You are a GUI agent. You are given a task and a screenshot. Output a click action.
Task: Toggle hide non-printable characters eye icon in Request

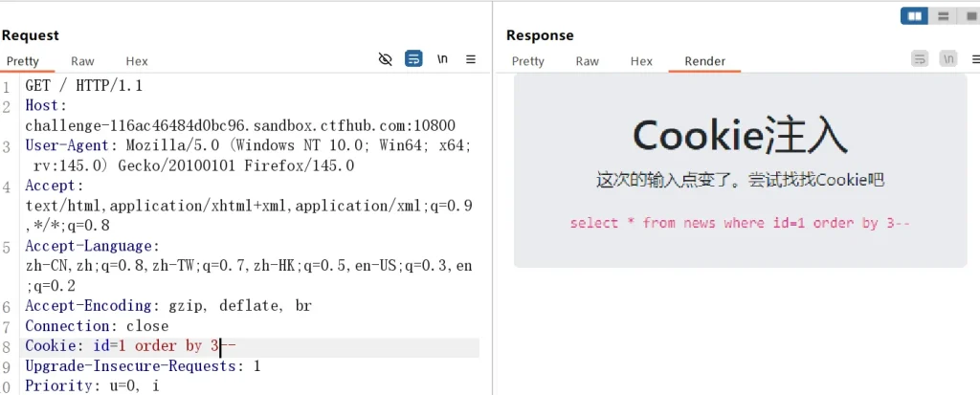pos(386,59)
